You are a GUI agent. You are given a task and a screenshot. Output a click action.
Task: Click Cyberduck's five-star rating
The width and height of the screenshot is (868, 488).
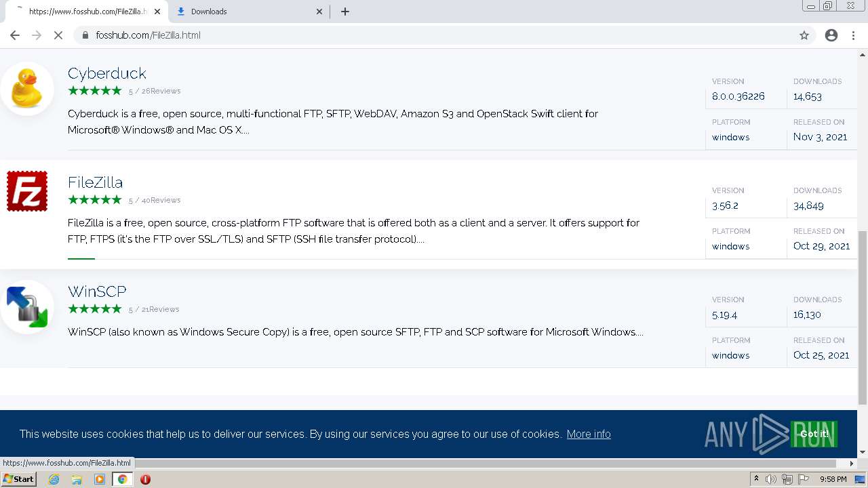(95, 91)
